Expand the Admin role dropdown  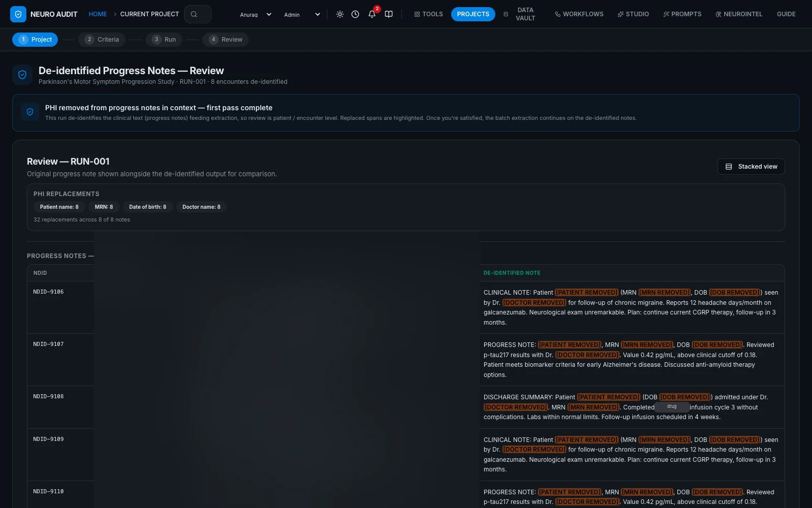click(302, 15)
